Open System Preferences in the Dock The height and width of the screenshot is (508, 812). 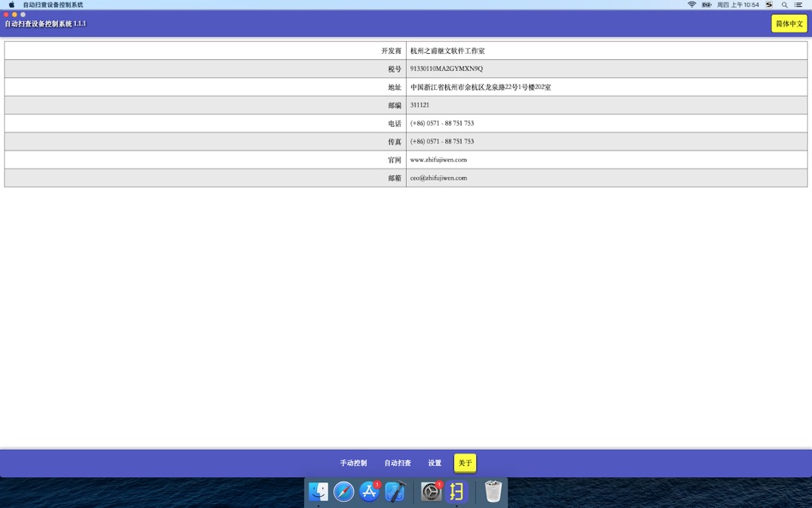tap(431, 492)
